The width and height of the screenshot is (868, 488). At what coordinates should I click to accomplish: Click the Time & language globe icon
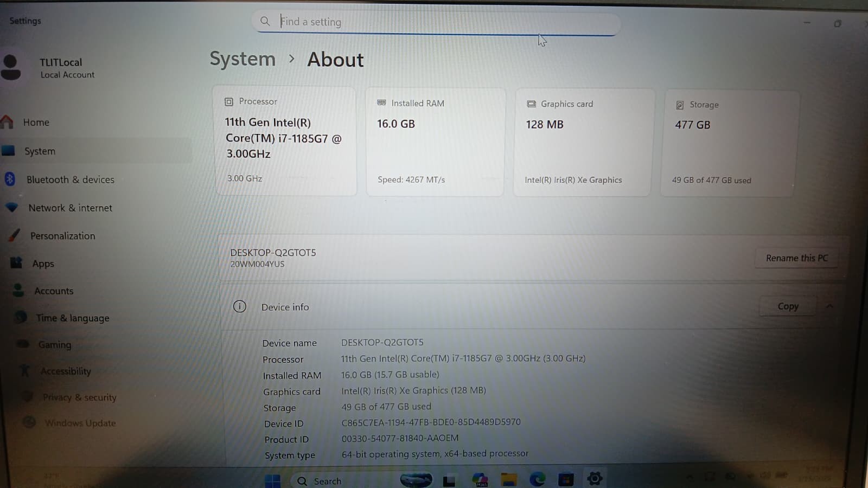pyautogui.click(x=21, y=317)
